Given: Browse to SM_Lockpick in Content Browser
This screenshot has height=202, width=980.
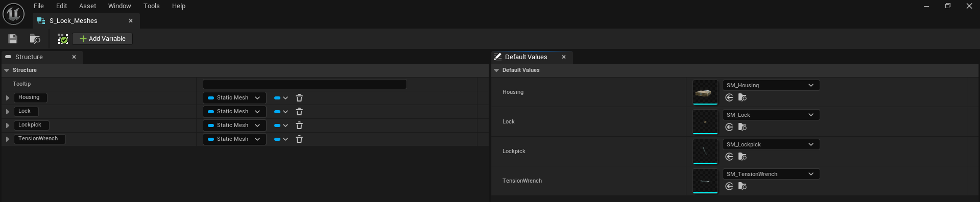Looking at the screenshot, I should pos(743,157).
